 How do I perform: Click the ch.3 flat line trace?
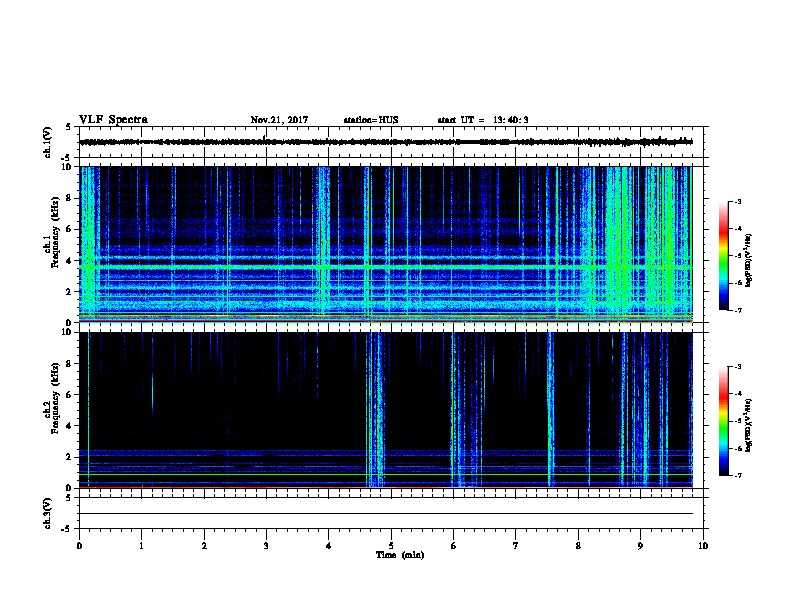[386, 514]
